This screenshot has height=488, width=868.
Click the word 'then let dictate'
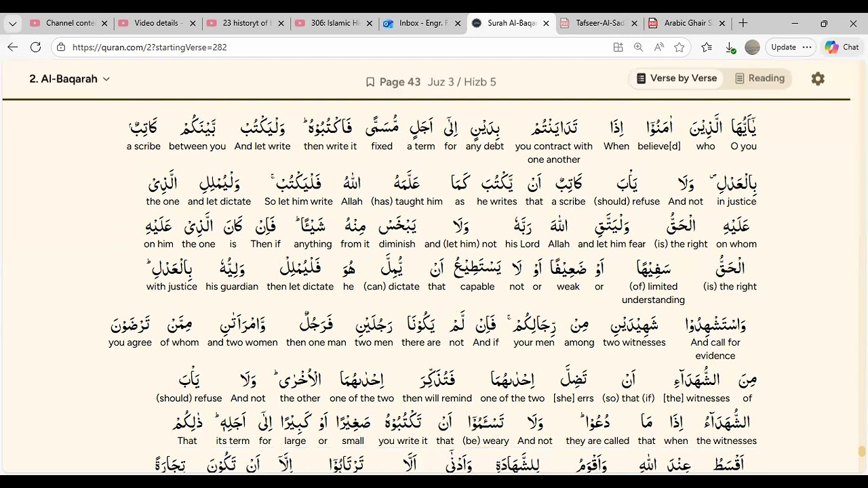point(300,287)
